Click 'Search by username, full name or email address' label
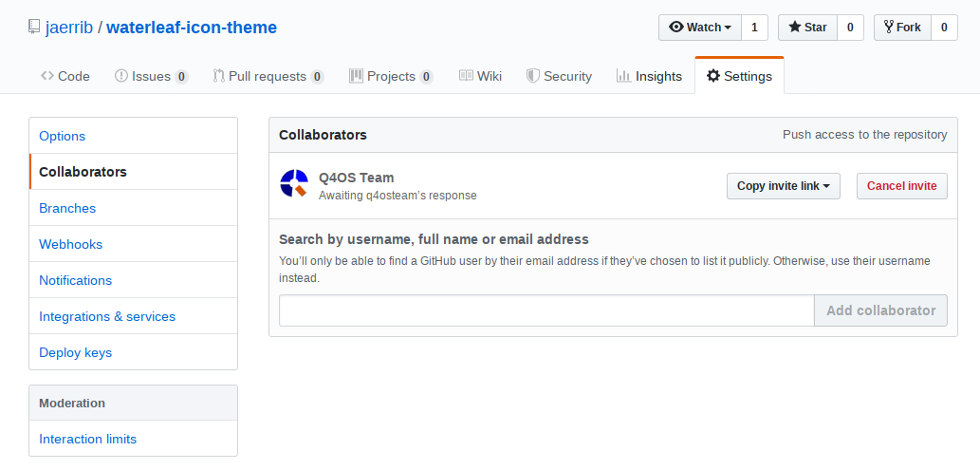The height and width of the screenshot is (470, 980). pos(434,239)
